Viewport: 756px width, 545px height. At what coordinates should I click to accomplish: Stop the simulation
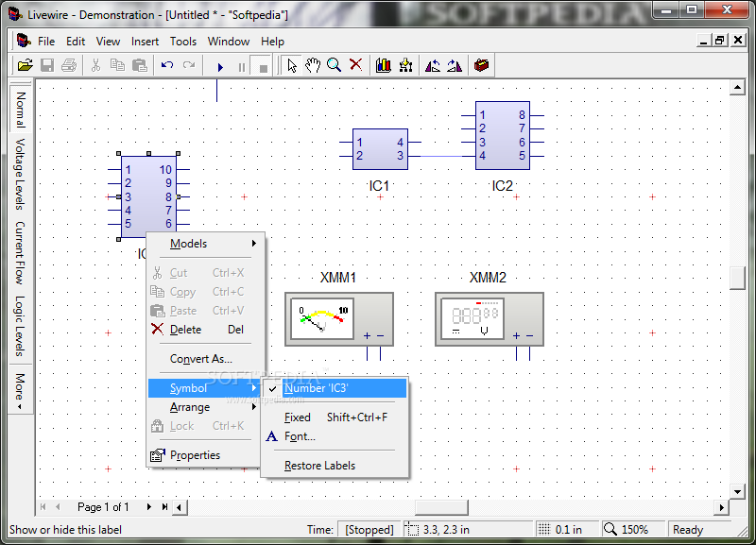(x=264, y=67)
